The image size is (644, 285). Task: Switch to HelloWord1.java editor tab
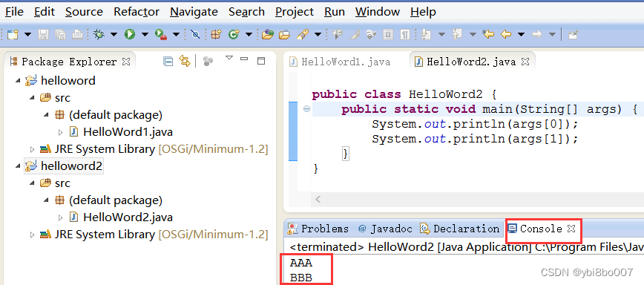pyautogui.click(x=340, y=62)
